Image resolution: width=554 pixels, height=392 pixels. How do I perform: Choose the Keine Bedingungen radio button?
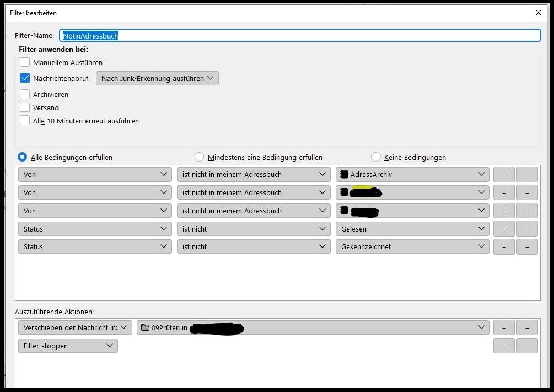click(376, 157)
